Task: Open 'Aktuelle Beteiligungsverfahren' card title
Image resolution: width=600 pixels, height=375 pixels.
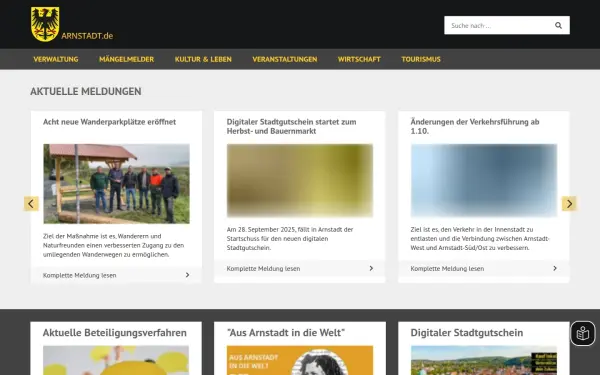Action: pos(115,333)
